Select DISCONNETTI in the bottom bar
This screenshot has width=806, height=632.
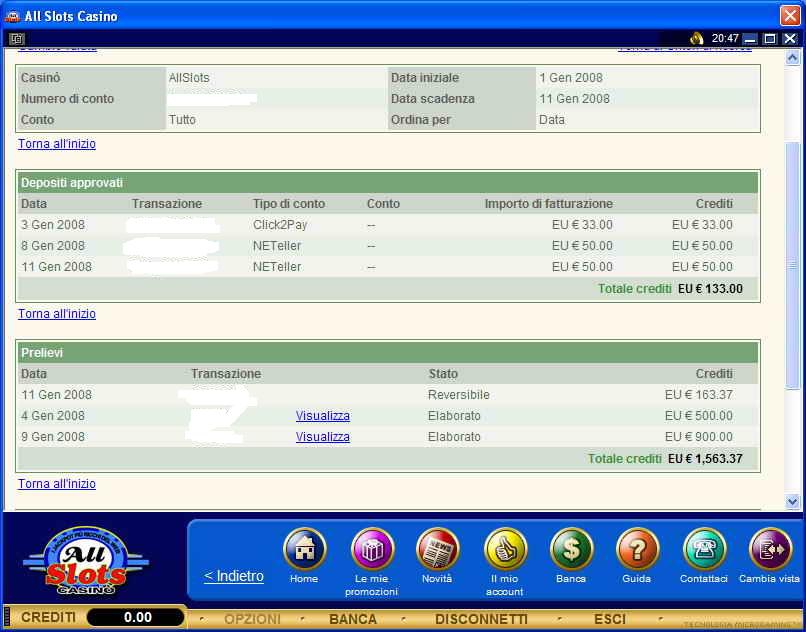(x=482, y=619)
